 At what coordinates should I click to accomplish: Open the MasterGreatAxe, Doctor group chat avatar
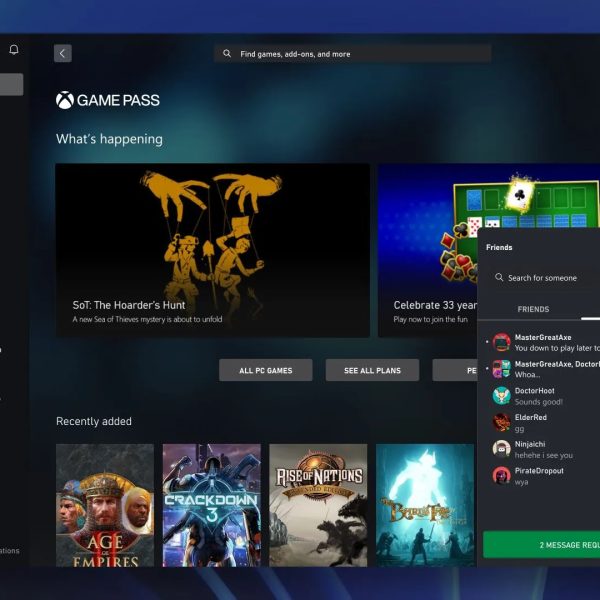[x=501, y=369]
